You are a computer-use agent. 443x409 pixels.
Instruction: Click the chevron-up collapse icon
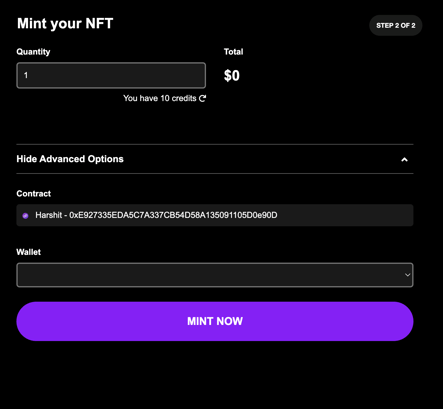(x=404, y=160)
